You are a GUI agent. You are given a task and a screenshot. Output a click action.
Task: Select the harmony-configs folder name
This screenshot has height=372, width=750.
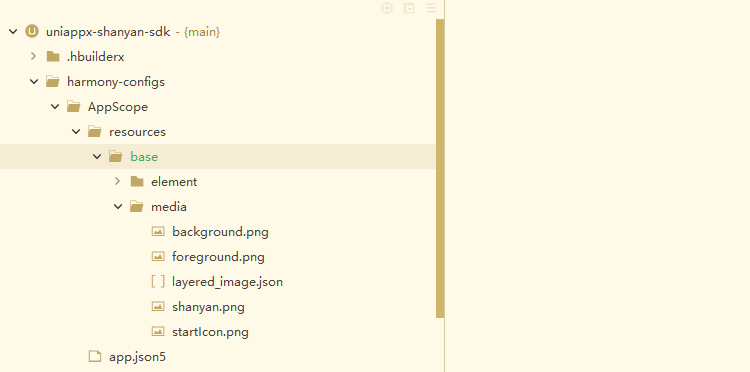pos(116,82)
